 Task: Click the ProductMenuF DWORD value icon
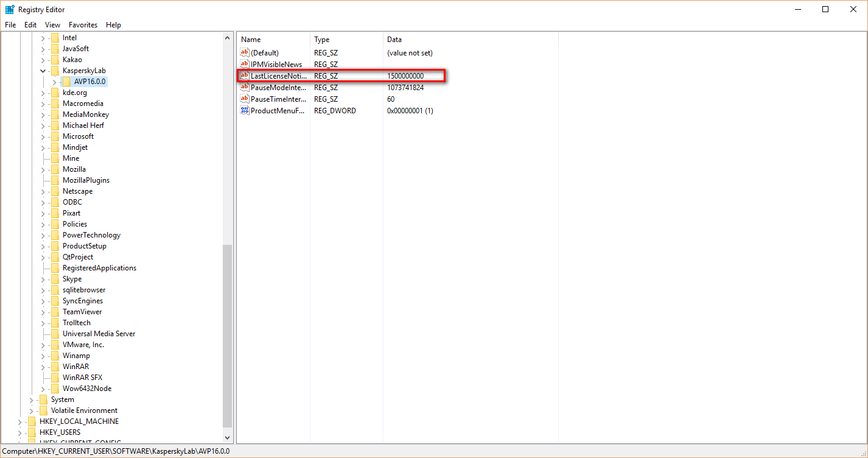coord(245,111)
